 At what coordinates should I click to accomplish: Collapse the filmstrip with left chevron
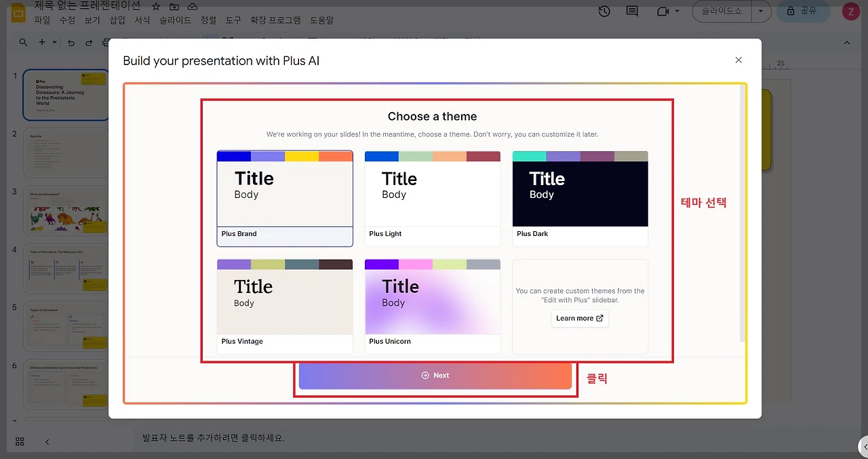point(47,442)
